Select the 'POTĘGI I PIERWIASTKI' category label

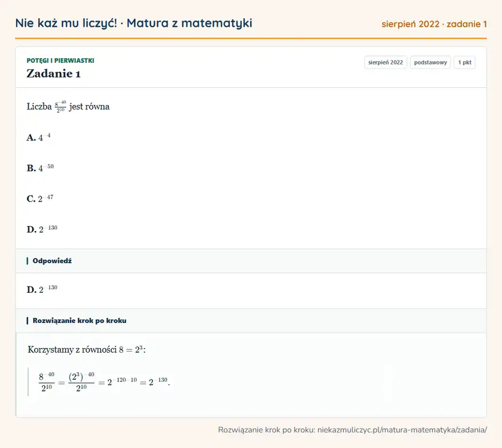[x=60, y=60]
